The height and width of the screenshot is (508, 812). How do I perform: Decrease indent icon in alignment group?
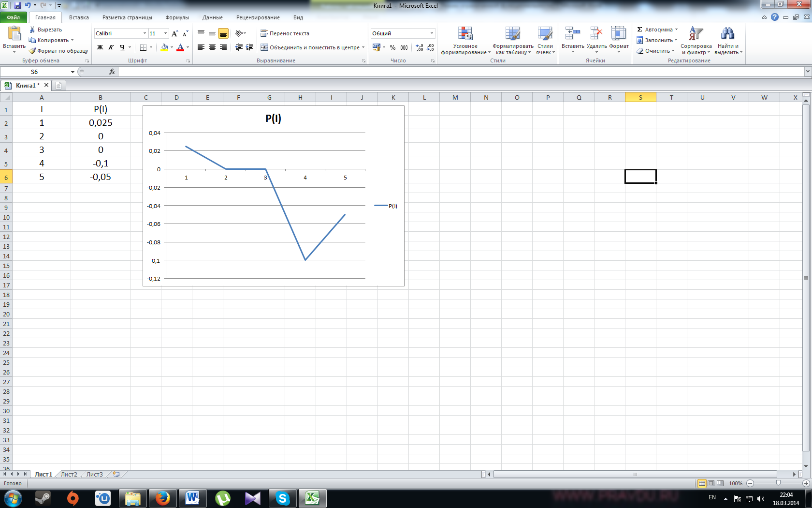239,47
